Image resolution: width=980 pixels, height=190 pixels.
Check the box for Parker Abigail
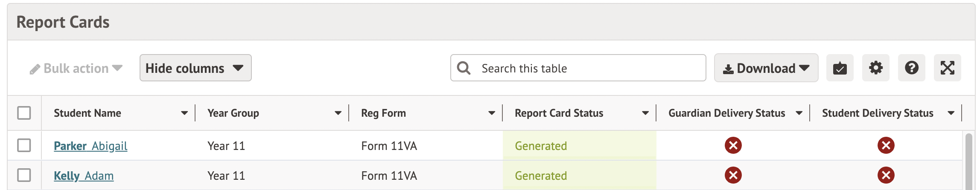24,146
